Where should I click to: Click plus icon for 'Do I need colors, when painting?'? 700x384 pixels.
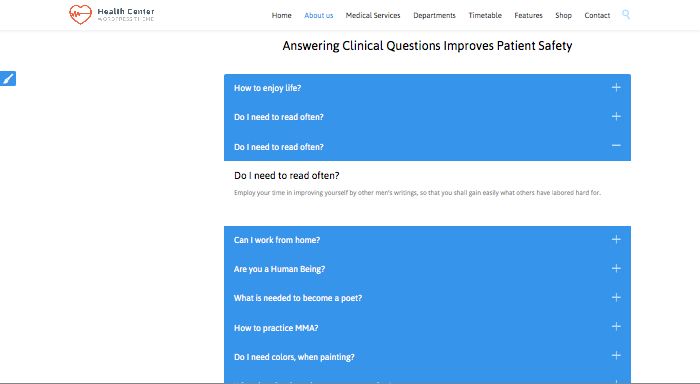pos(616,356)
